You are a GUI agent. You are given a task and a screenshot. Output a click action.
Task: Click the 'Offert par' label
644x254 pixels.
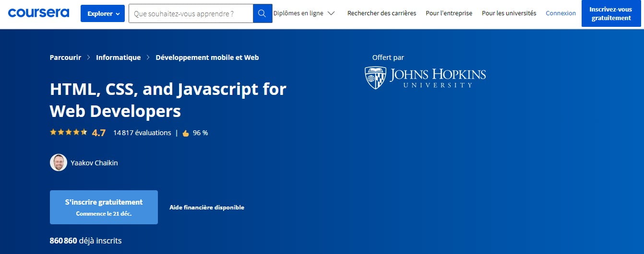(388, 58)
